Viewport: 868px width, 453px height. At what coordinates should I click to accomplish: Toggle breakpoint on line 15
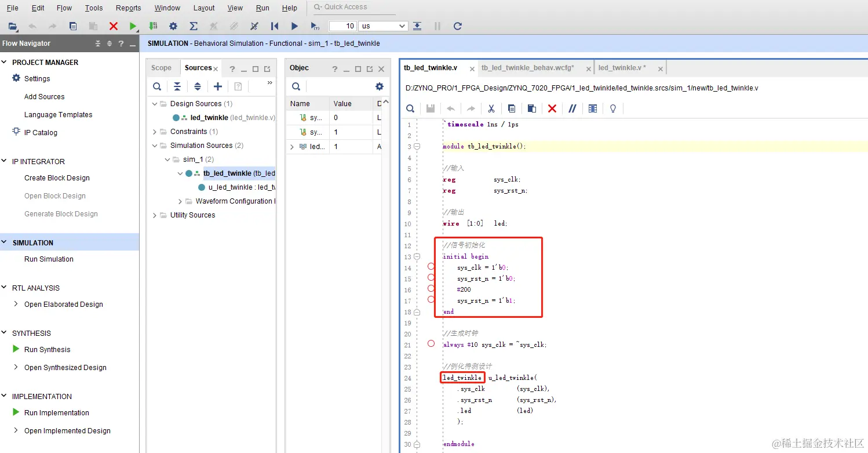point(431,277)
